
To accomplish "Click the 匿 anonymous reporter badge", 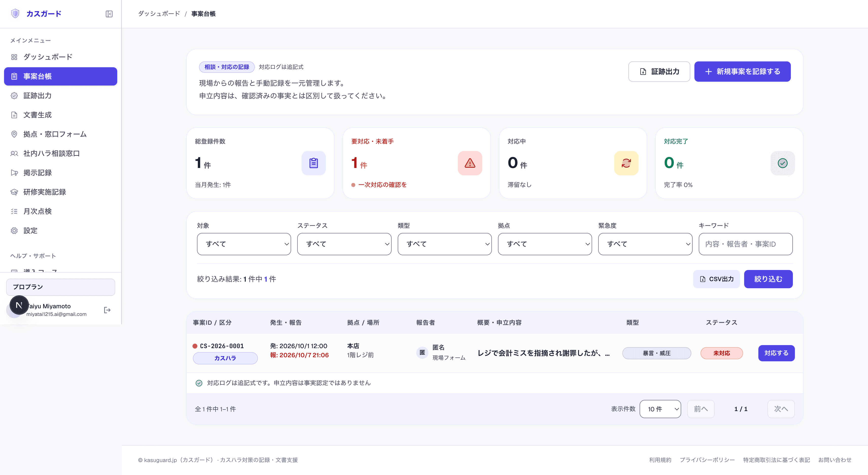I will pyautogui.click(x=422, y=352).
